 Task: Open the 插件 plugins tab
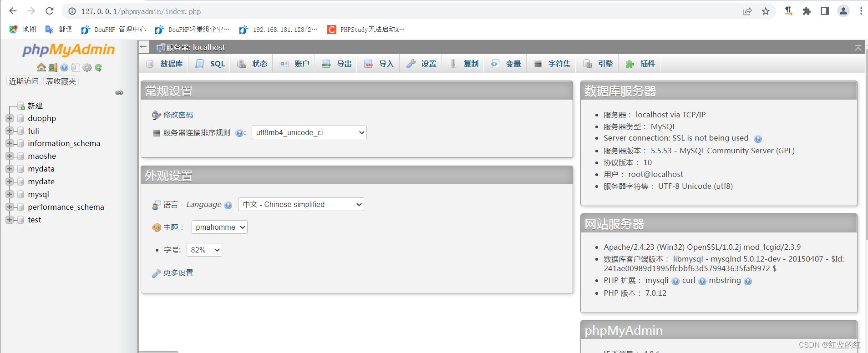point(640,64)
